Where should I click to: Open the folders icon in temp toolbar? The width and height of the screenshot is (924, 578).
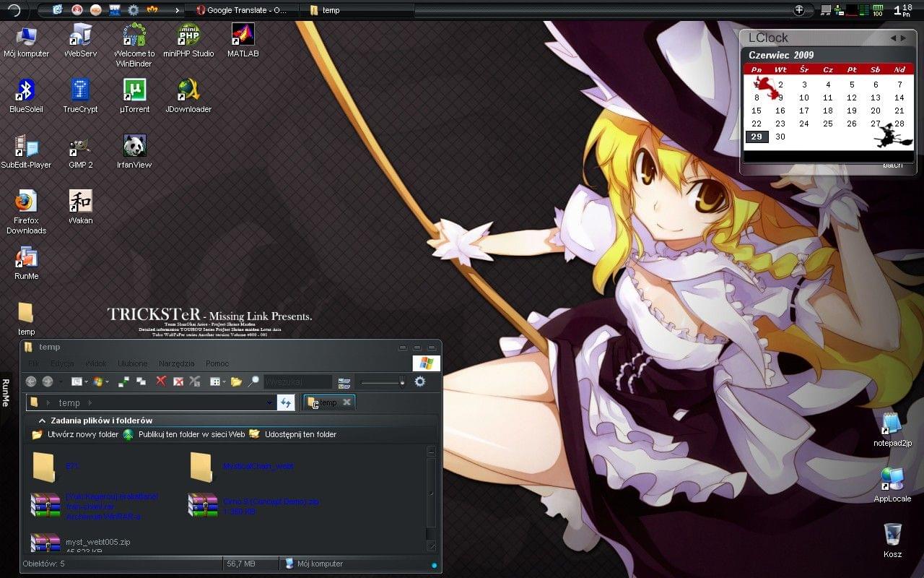[x=236, y=381]
